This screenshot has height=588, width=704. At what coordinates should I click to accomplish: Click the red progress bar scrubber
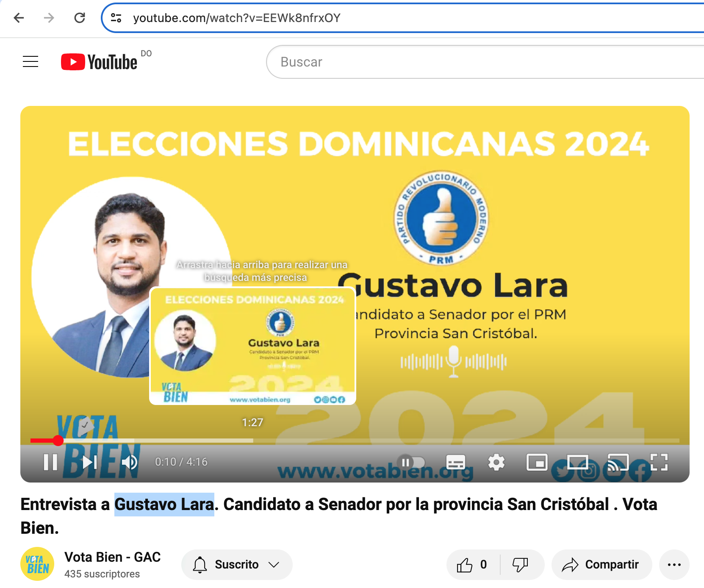click(58, 441)
